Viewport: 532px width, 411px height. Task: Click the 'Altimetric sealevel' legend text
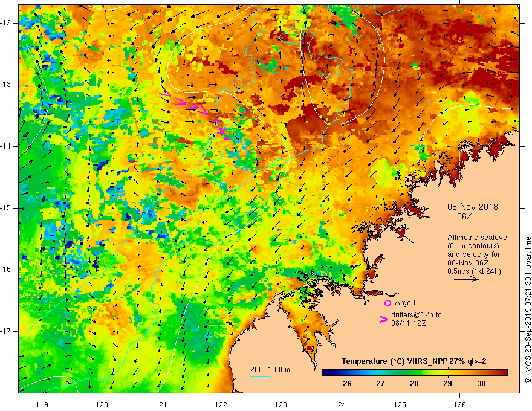tap(478, 238)
